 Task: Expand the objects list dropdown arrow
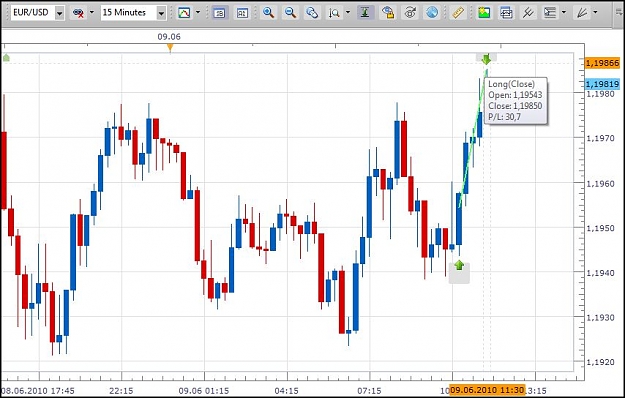click(564, 13)
